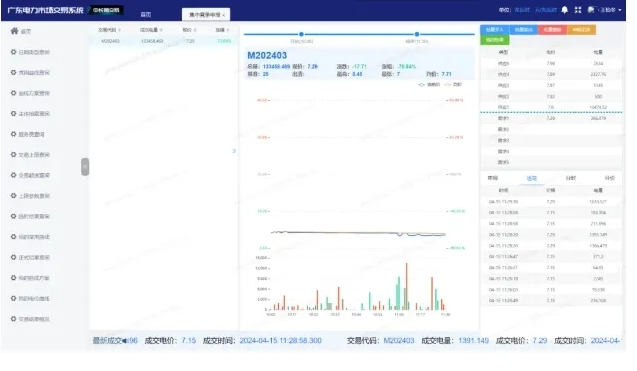The image size is (637, 371).
Task: Toggle the 均价 series in the chart legend
Action: [453, 85]
